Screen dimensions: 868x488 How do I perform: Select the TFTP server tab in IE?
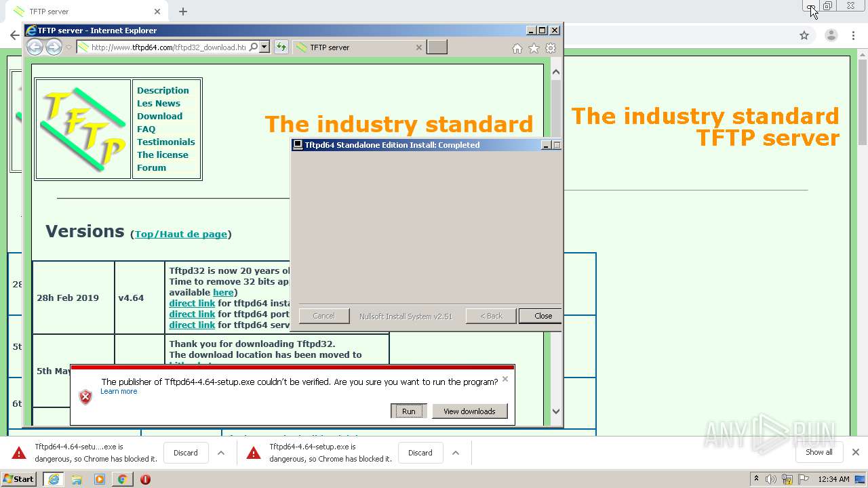(359, 47)
